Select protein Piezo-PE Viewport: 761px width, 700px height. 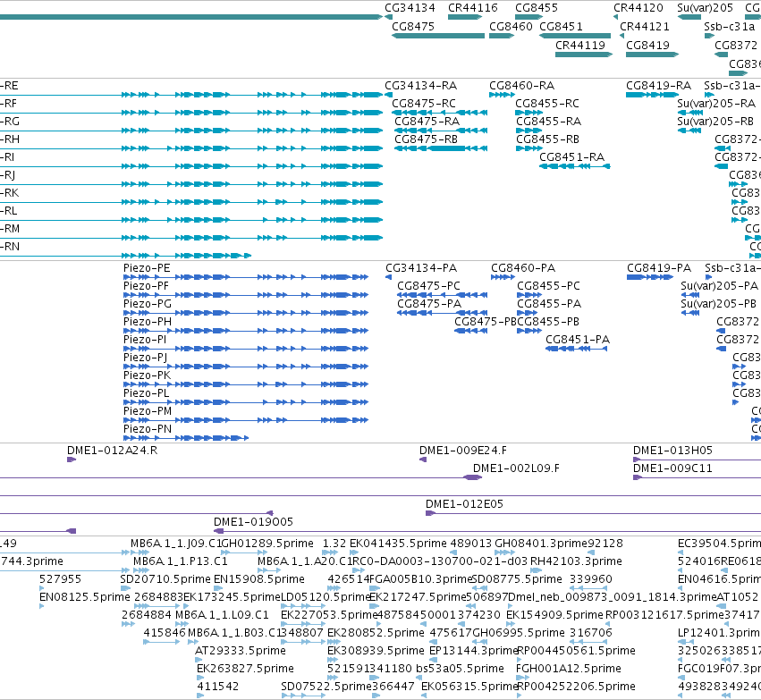pyautogui.click(x=147, y=268)
